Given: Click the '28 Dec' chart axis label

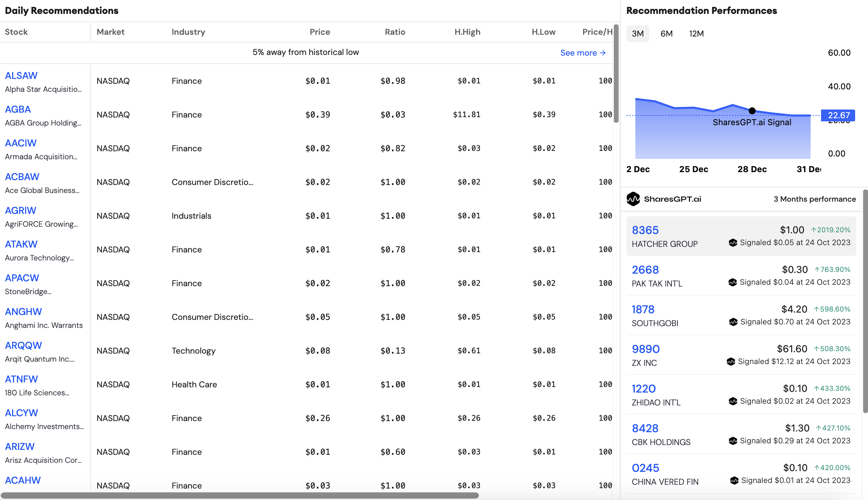Looking at the screenshot, I should point(752,169).
